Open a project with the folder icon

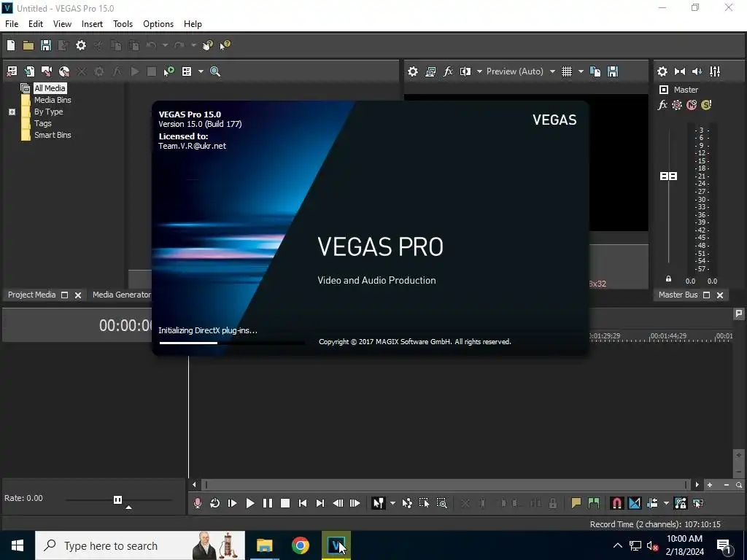(x=28, y=45)
